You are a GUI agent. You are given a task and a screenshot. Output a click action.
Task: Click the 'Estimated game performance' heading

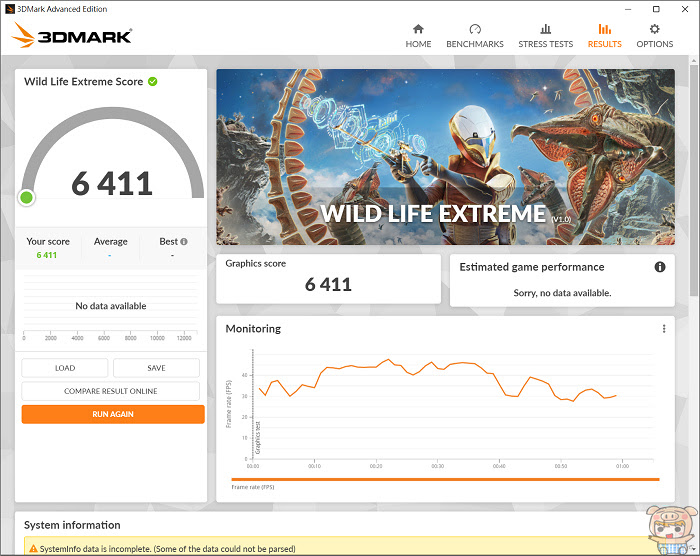click(x=532, y=267)
